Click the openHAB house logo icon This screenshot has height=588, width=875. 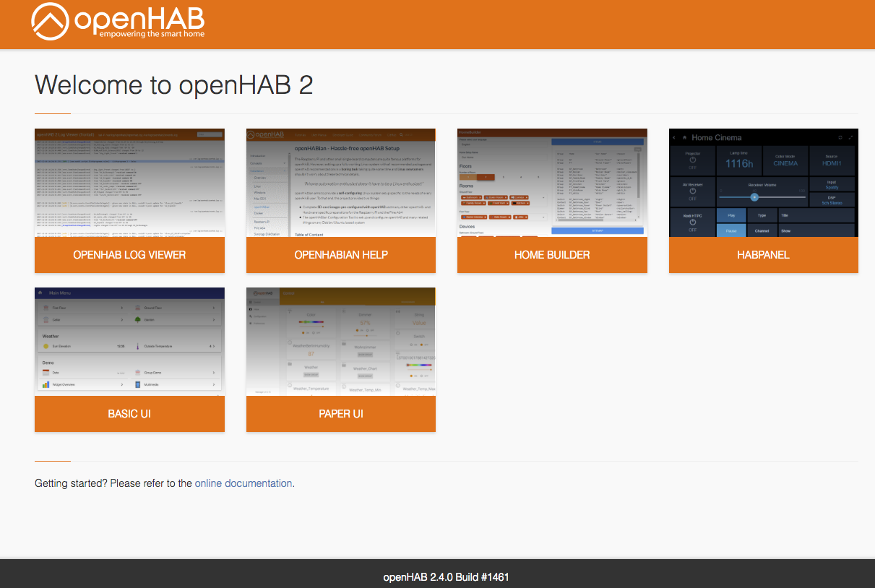point(50,22)
